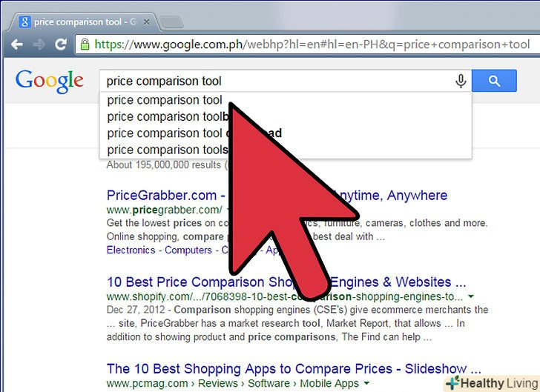
Task: Click the Google logo
Action: tap(50, 82)
